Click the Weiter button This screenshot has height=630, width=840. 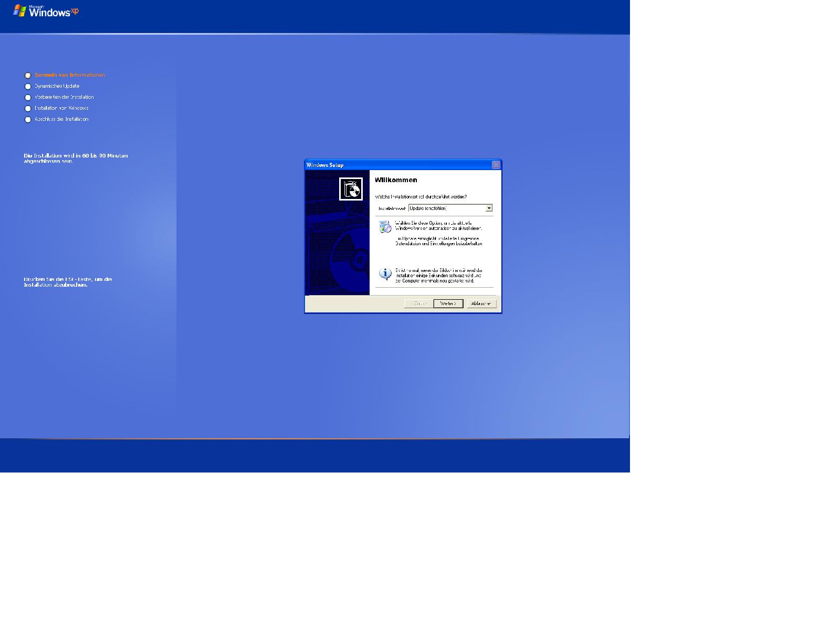[448, 303]
